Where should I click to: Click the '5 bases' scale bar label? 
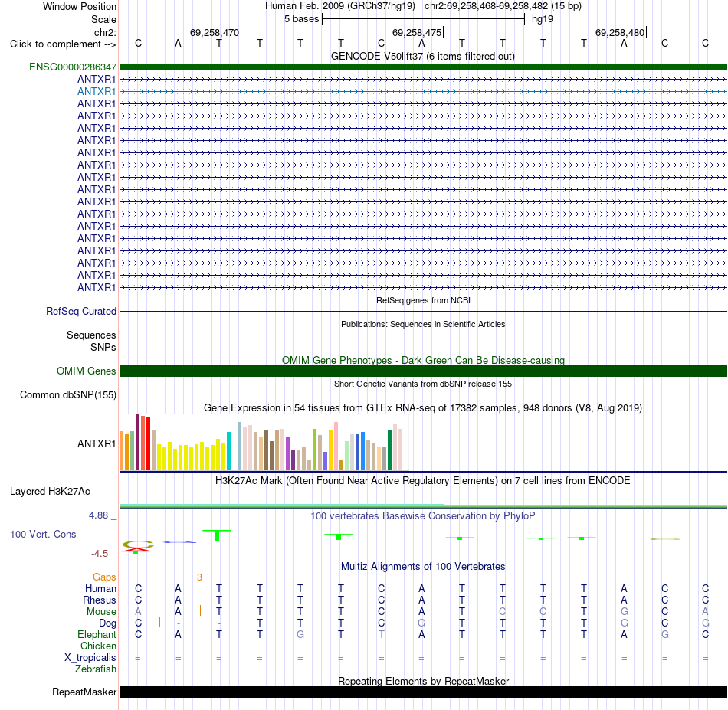click(302, 19)
